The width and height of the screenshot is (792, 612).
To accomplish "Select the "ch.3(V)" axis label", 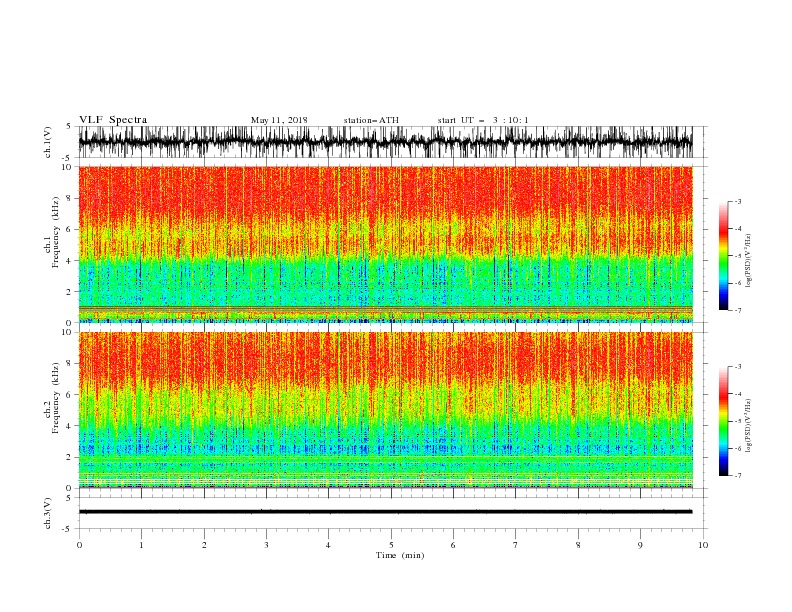I will point(48,513).
